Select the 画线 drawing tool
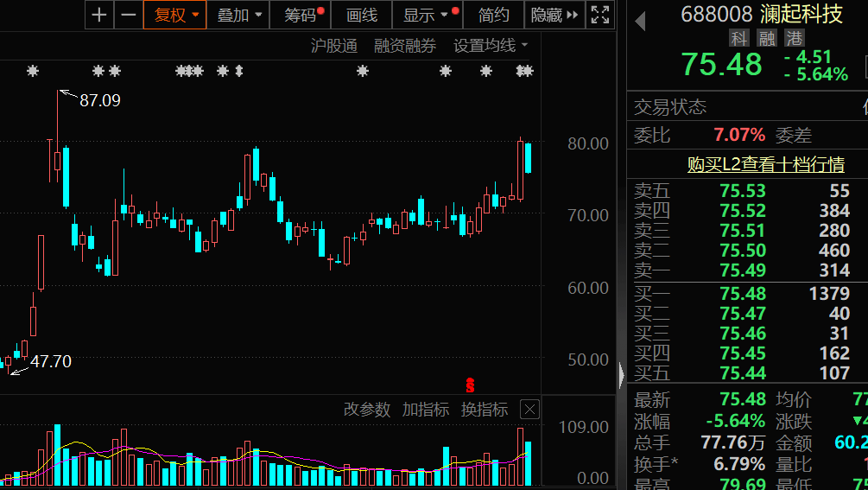 click(362, 15)
